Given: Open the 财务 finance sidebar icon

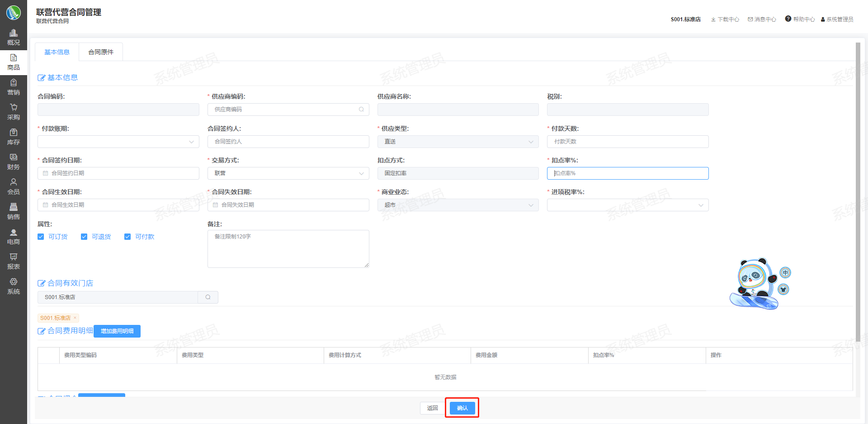Looking at the screenshot, I should (x=14, y=158).
